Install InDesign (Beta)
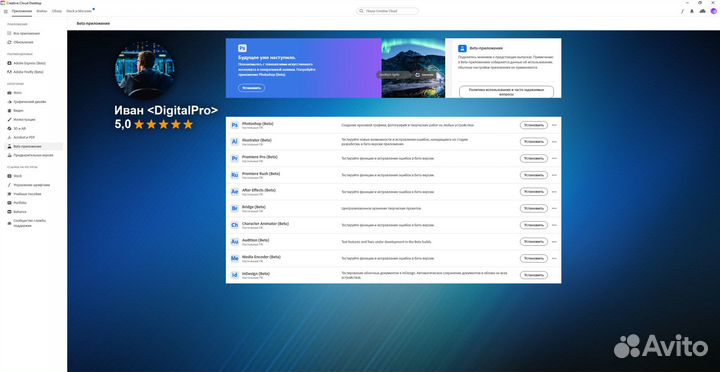This screenshot has width=720, height=372. [x=534, y=275]
